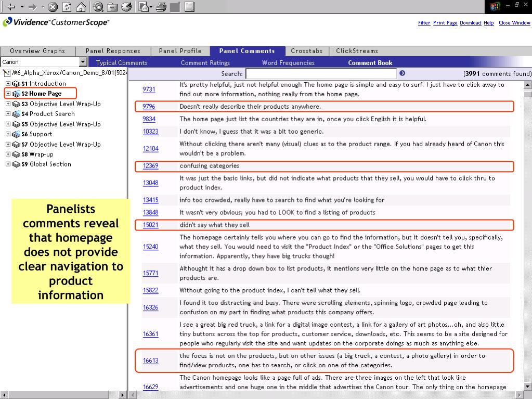Click the Close Window link
532x399 pixels.
(x=514, y=23)
